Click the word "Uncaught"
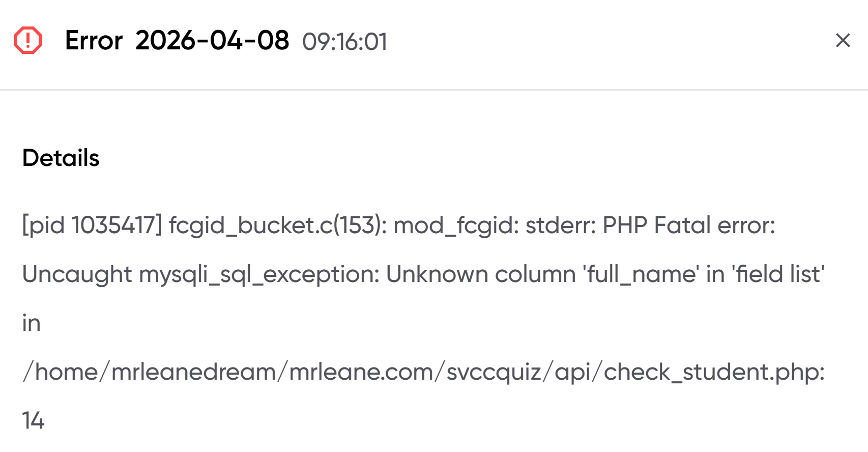This screenshot has height=452, width=868. (x=77, y=274)
